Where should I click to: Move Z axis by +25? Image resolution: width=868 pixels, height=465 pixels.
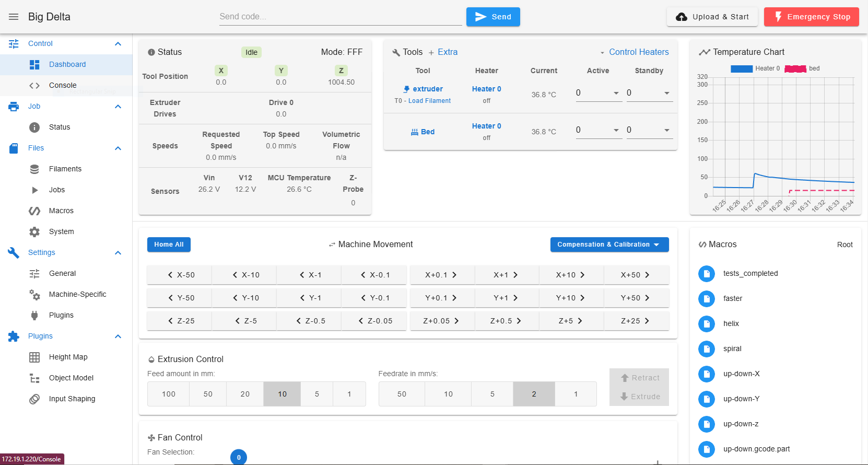click(636, 321)
